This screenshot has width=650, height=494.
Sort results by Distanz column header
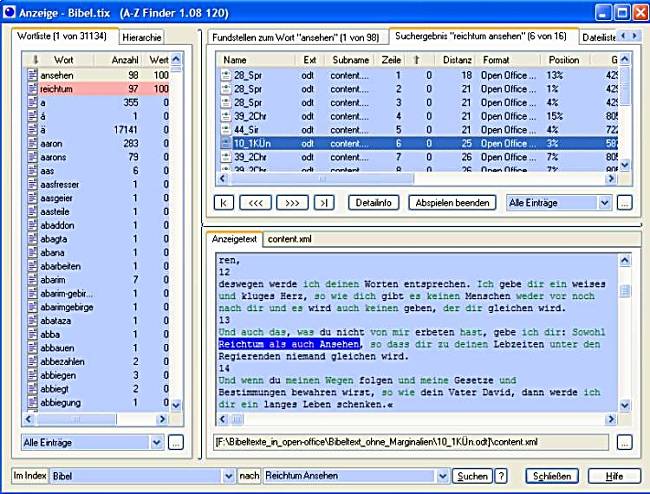coord(457,60)
